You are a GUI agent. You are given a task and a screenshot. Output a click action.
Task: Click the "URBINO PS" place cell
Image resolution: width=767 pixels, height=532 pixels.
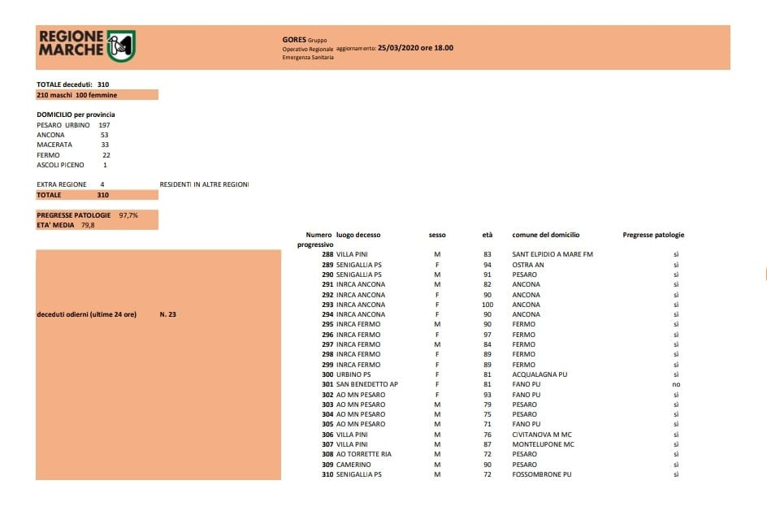click(353, 374)
